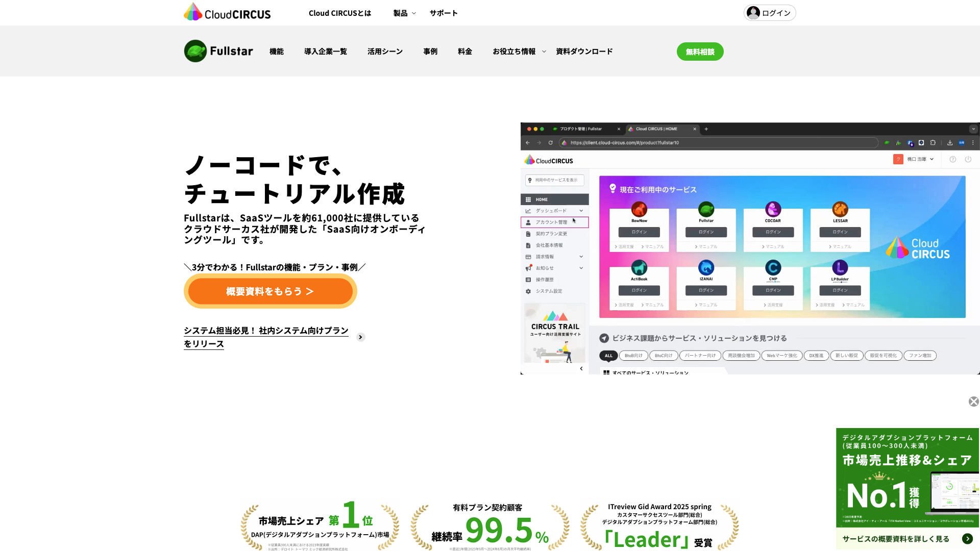This screenshot has width=980, height=551.
Task: Select the 販促を可視化 filter chip in the screenshot
Action: (883, 356)
